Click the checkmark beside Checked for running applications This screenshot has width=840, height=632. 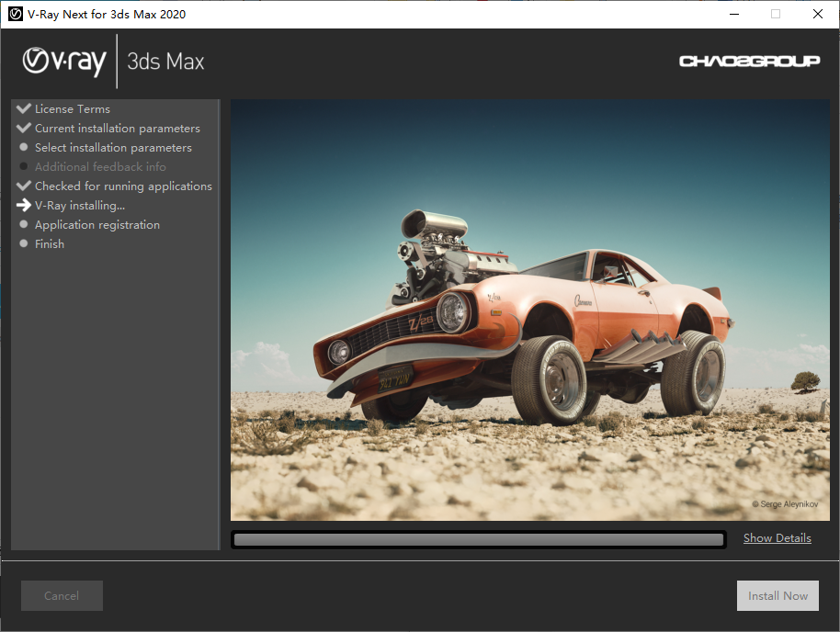pos(23,185)
